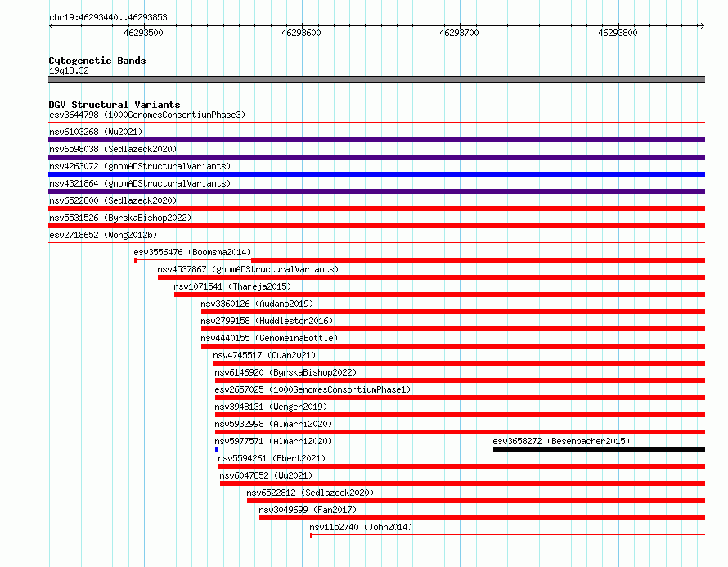Click the 46293600 ruler label
Image resolution: width=728 pixels, height=567 pixels.
pyautogui.click(x=301, y=33)
